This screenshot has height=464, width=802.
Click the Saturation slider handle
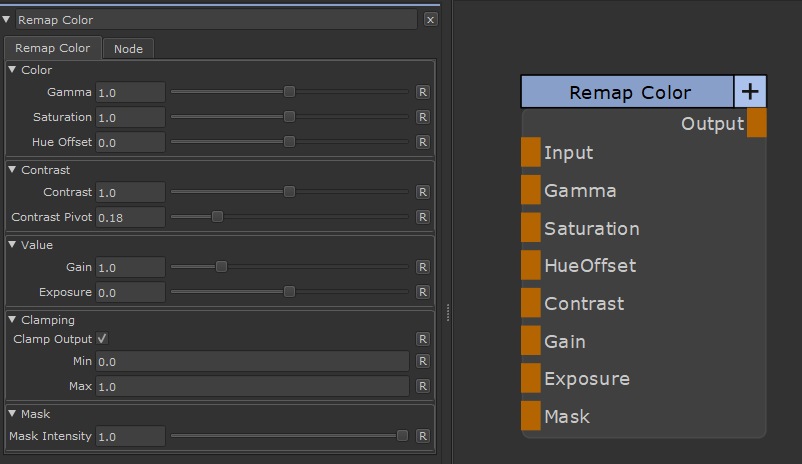pos(289,117)
